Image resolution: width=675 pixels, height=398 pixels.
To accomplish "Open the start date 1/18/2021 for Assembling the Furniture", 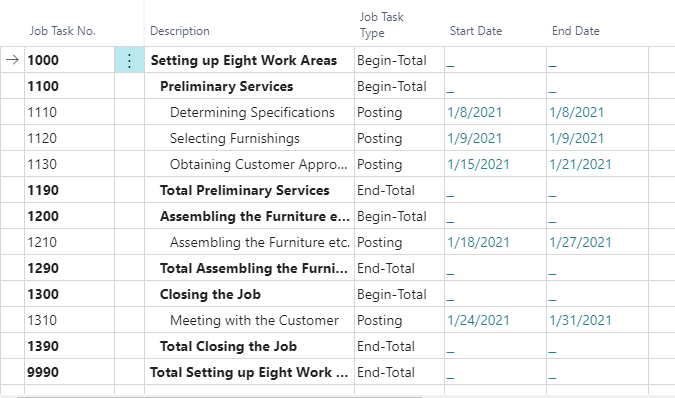I will (x=478, y=242).
